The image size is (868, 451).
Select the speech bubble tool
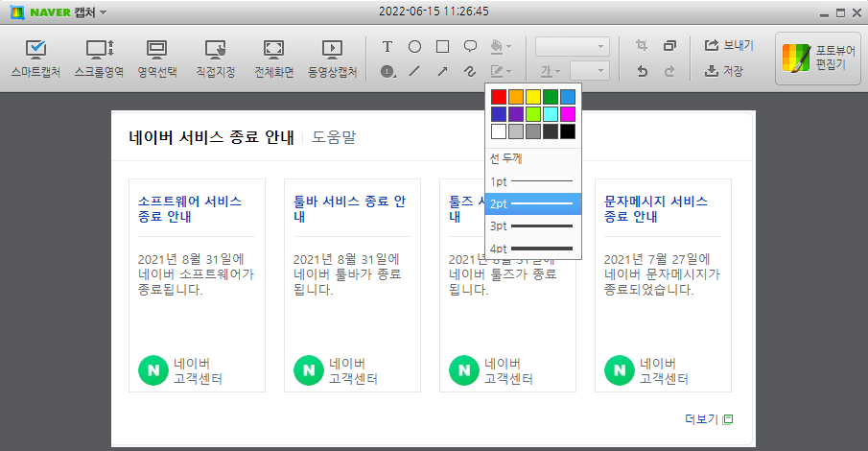(470, 47)
